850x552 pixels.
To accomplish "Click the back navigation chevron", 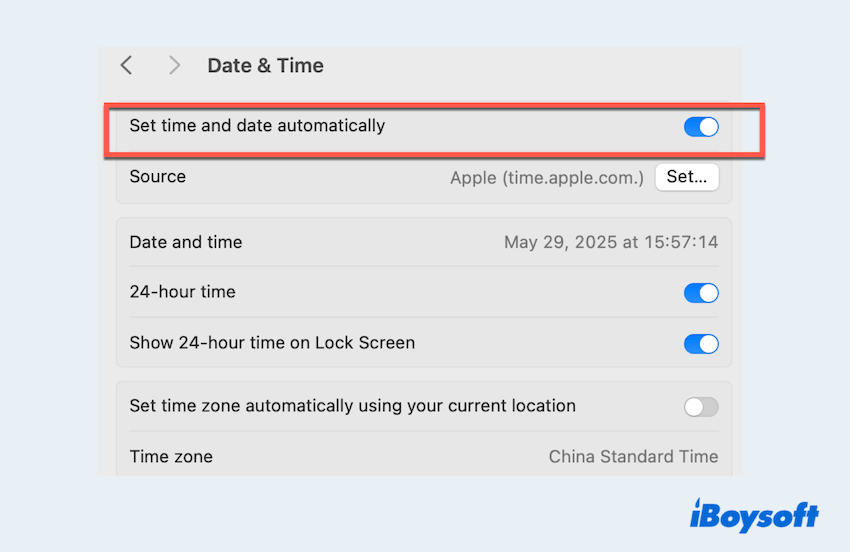I will [x=126, y=66].
